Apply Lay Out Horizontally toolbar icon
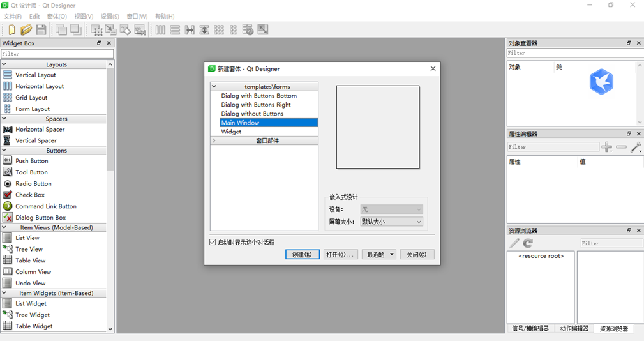Image resolution: width=644 pixels, height=341 pixels. (x=160, y=29)
